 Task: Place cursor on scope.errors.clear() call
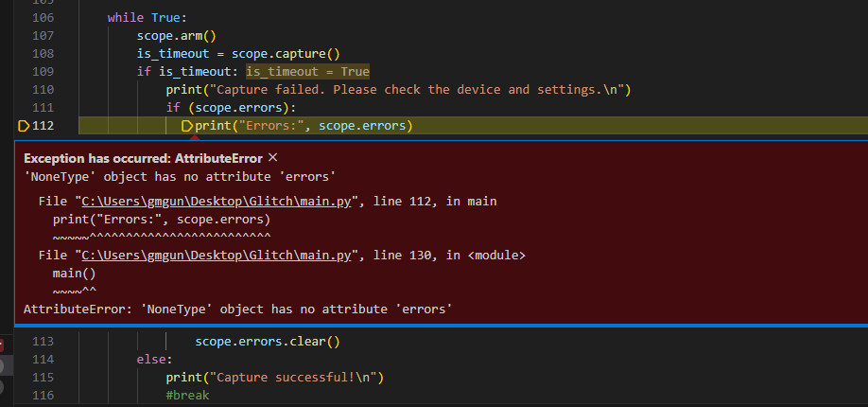coord(268,342)
